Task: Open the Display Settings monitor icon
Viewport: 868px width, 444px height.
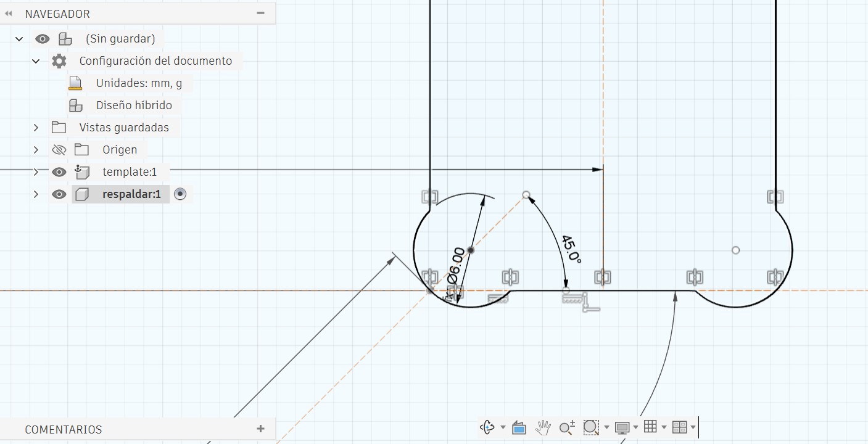Action: pos(622,427)
